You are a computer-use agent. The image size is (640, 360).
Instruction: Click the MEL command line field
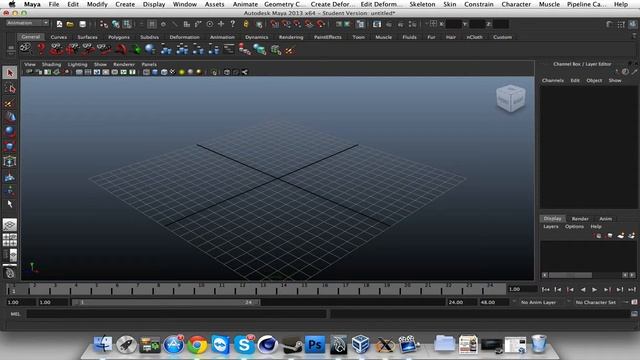click(177, 314)
